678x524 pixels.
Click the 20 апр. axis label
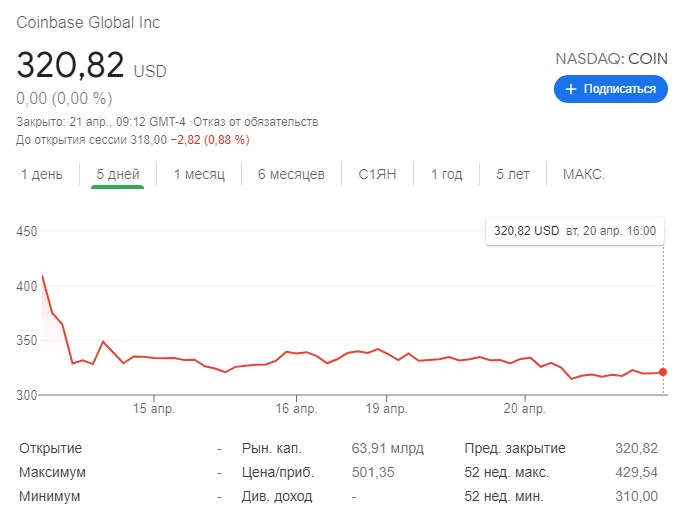tap(524, 408)
